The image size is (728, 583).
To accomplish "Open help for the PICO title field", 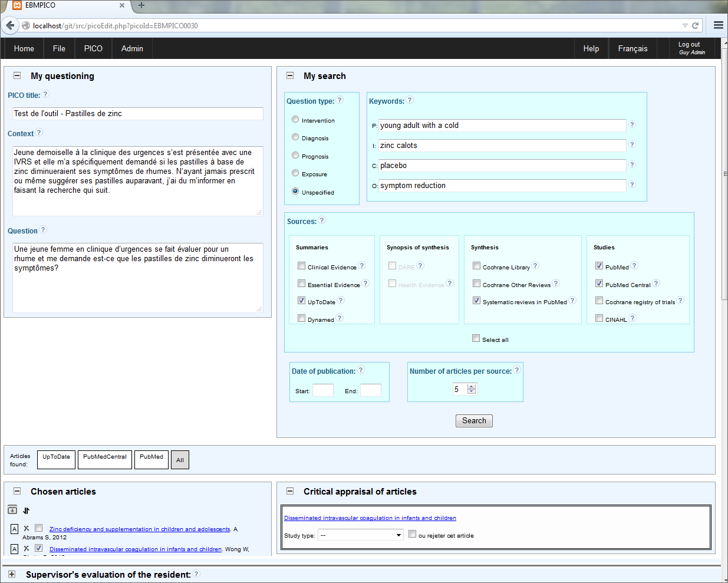I will pos(45,94).
